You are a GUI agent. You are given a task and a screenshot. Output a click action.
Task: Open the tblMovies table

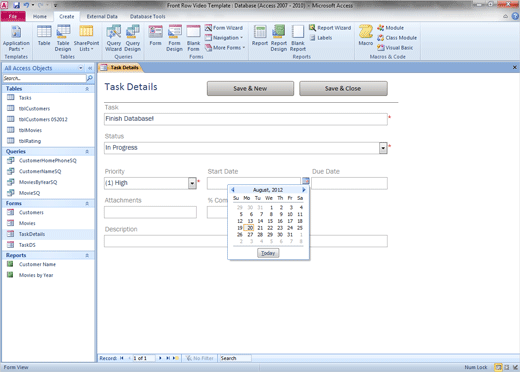click(x=48, y=130)
